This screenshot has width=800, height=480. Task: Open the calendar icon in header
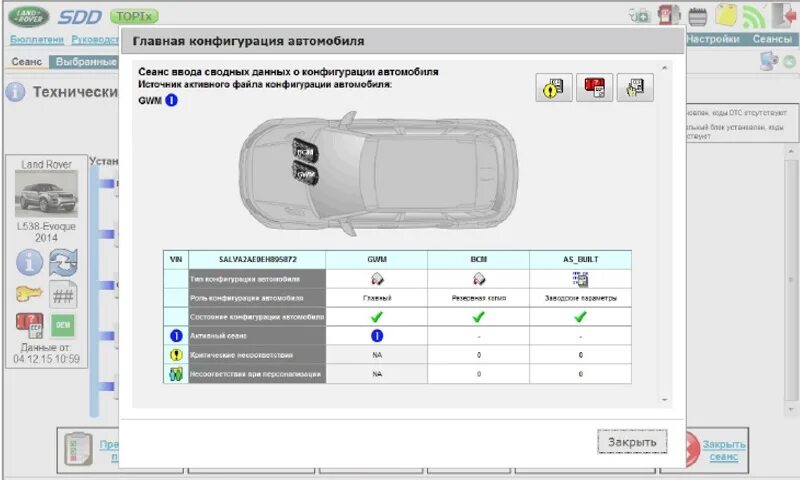click(x=697, y=16)
